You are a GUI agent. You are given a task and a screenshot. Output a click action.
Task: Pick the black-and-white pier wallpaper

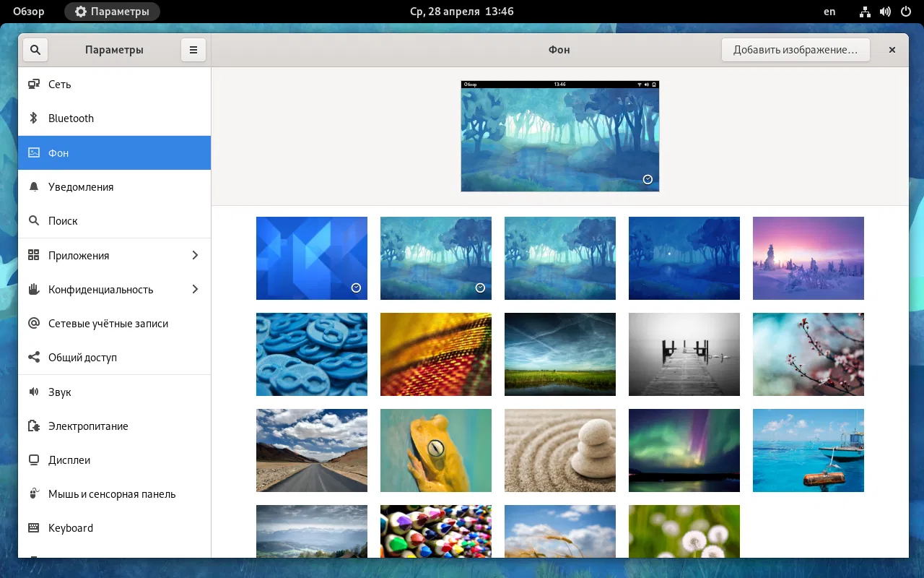coord(684,354)
